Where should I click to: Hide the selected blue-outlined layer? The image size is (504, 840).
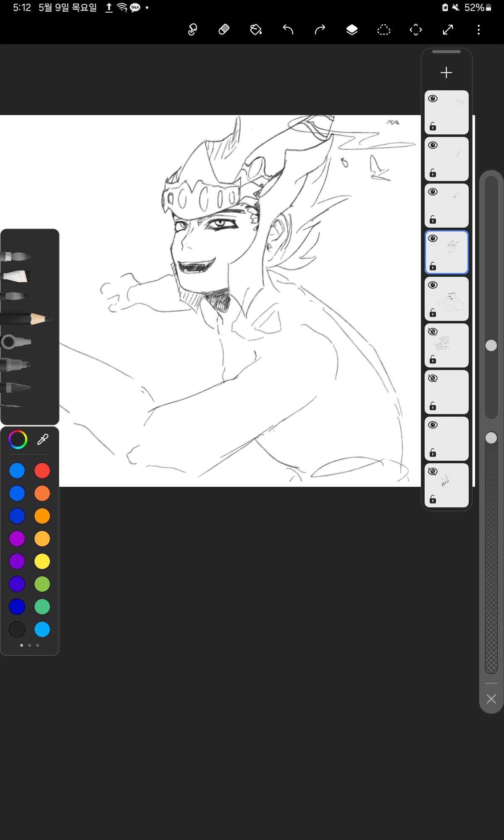[x=433, y=239]
